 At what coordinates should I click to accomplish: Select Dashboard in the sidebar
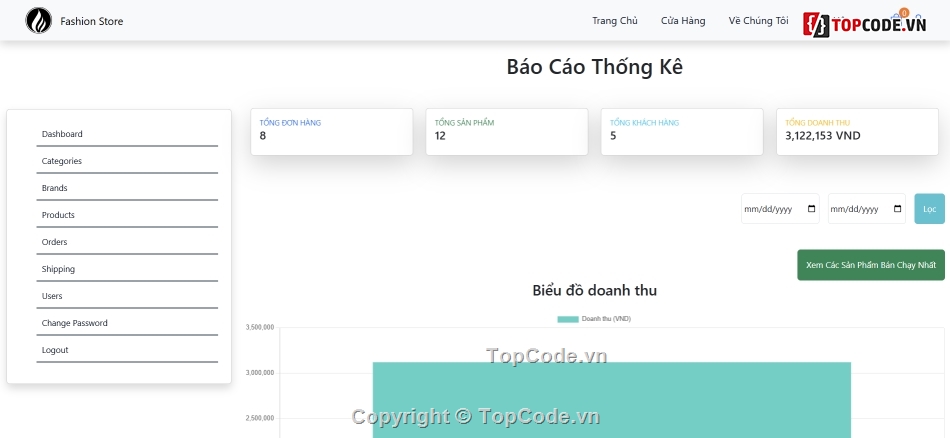pyautogui.click(x=127, y=134)
